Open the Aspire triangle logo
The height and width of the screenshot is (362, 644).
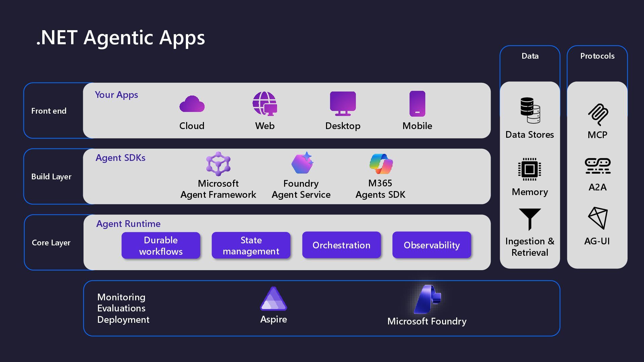pos(273,299)
